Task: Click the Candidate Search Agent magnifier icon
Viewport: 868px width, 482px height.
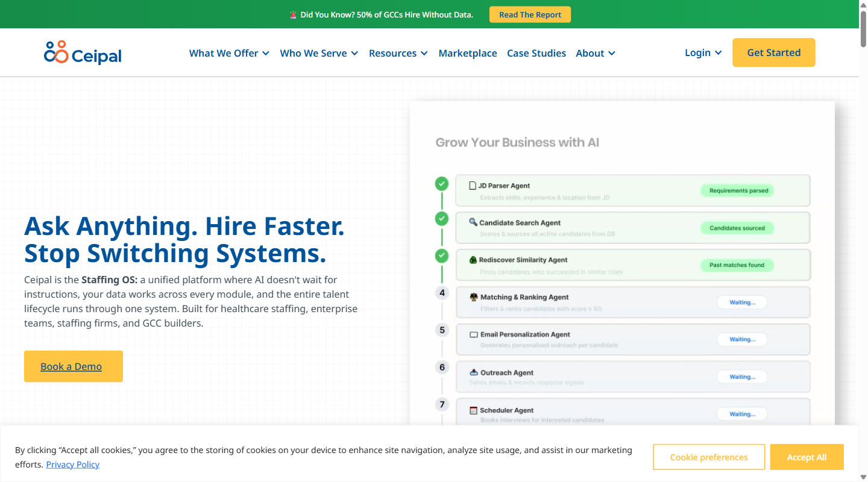Action: point(473,222)
